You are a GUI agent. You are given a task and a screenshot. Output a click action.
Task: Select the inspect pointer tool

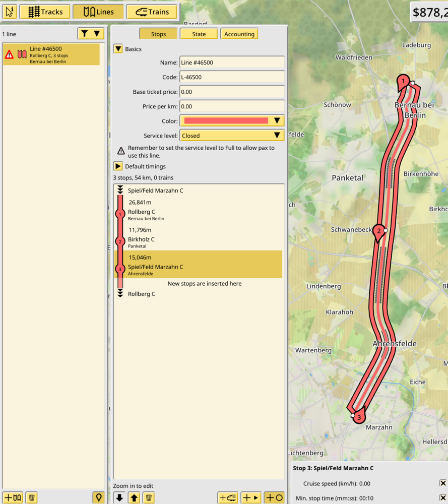point(9,11)
